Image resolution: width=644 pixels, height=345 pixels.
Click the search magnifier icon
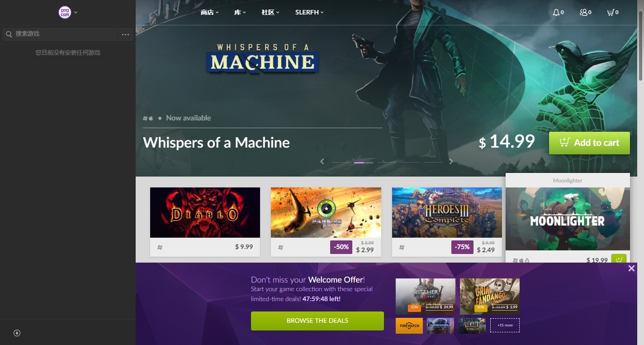point(9,34)
